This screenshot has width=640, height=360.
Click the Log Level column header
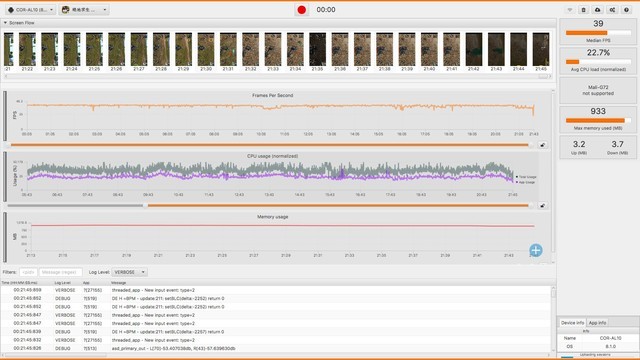62,282
